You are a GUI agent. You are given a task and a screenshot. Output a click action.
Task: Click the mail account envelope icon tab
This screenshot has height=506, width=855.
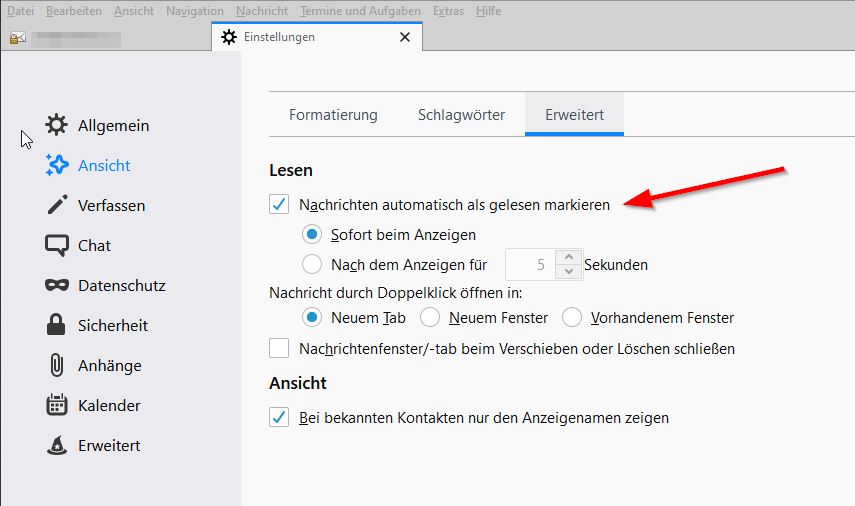(17, 38)
